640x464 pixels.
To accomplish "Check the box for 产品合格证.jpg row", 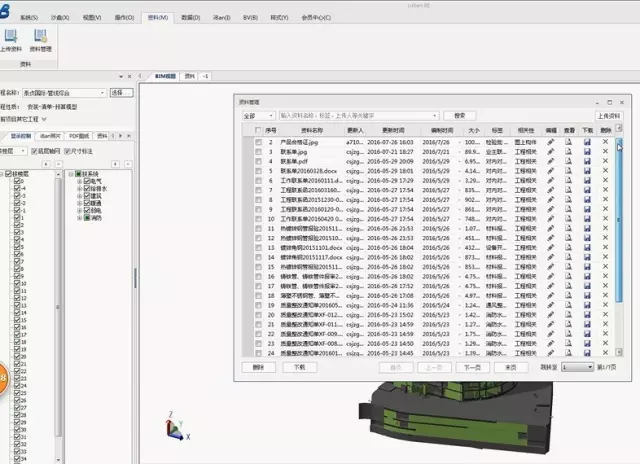I will pos(258,143).
